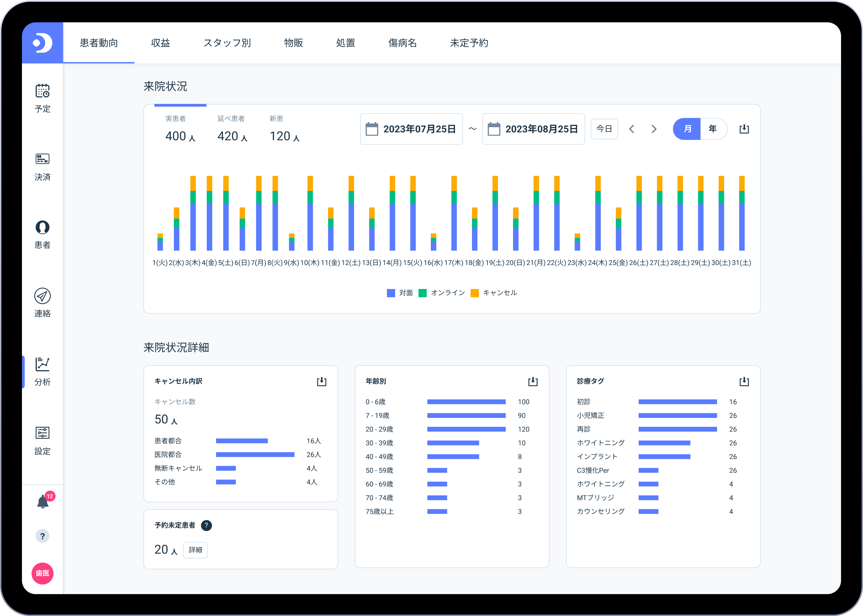
Task: Open the 設定 settings sidebar icon
Action: click(x=43, y=433)
